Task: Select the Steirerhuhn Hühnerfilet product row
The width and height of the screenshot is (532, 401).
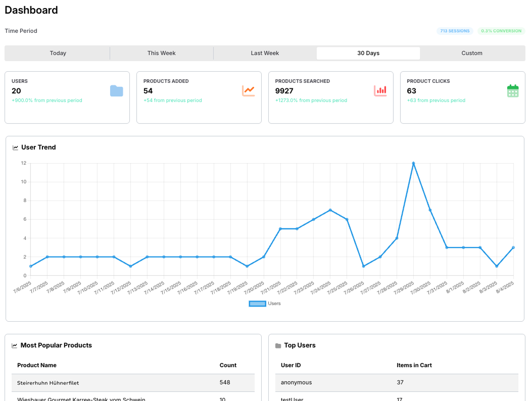Action: (x=48, y=383)
